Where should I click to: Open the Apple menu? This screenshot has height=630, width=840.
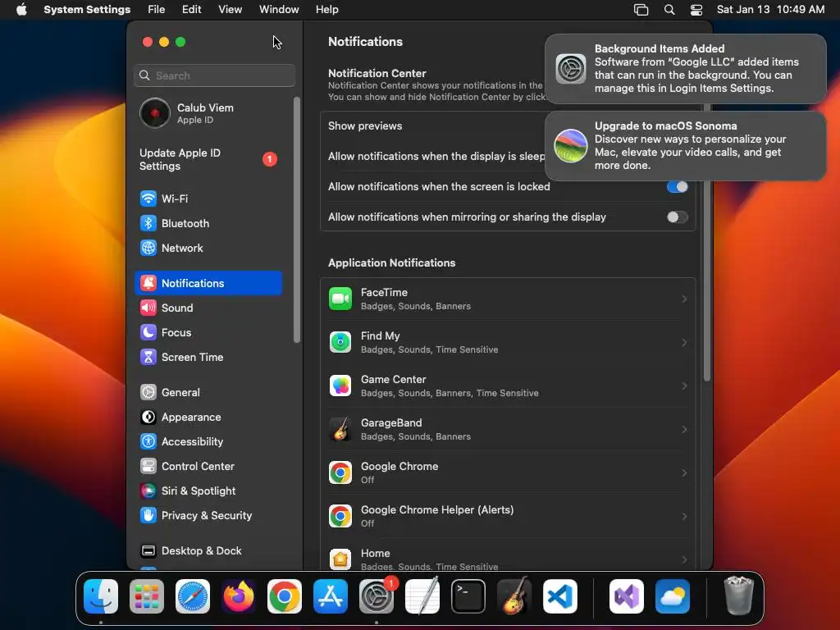tap(21, 10)
